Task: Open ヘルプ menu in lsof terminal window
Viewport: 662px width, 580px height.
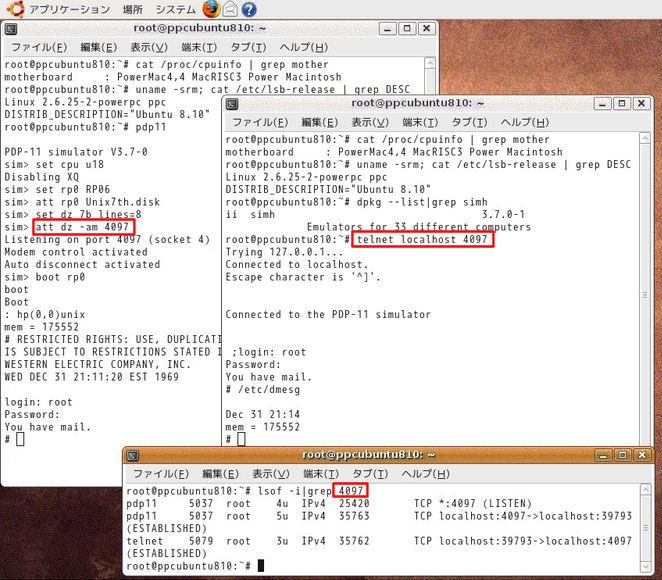Action: (426, 474)
